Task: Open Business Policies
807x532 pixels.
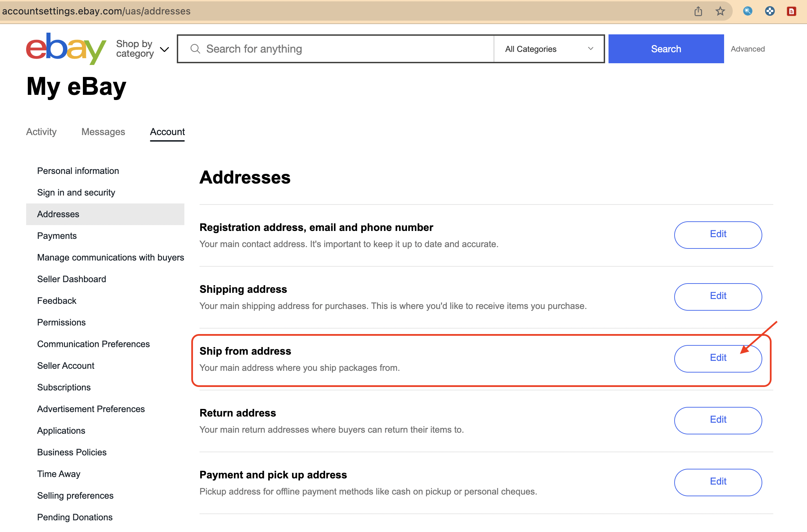Action: [x=72, y=452]
